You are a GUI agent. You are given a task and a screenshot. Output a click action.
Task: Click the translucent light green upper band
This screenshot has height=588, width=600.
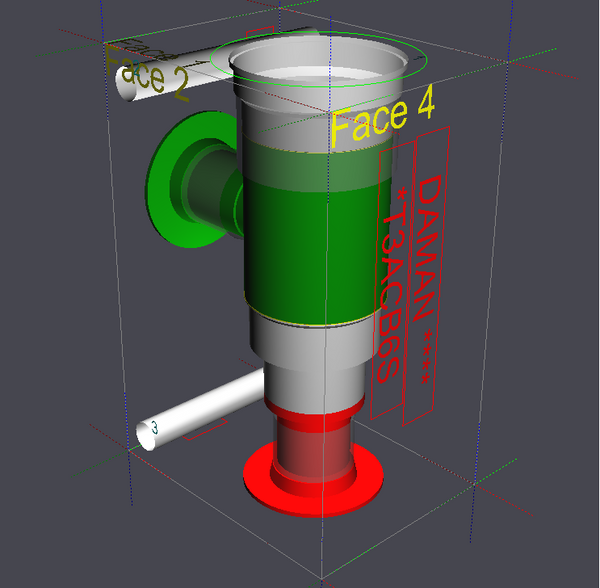coord(318,165)
